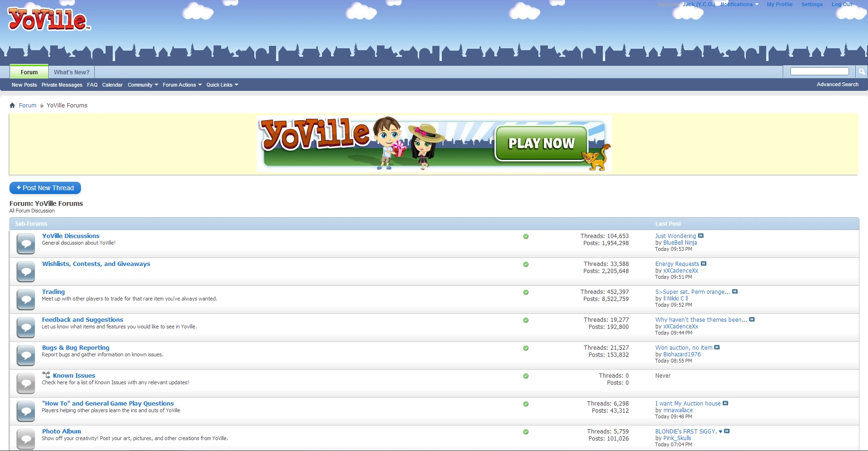Click the search magnifier icon
Screen dimensions: 868x451
(862, 71)
